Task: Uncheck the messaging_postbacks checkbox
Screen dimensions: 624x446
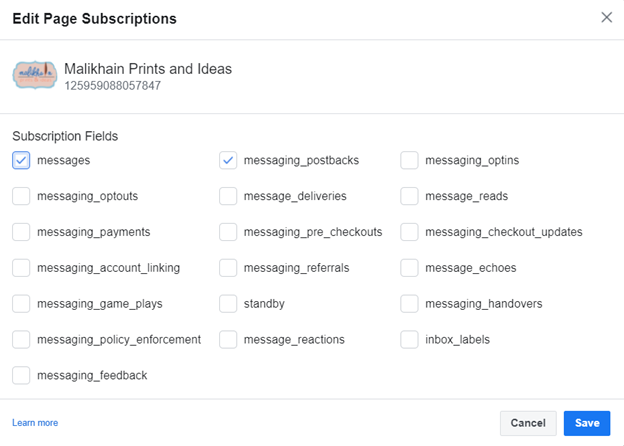Action: 228,160
